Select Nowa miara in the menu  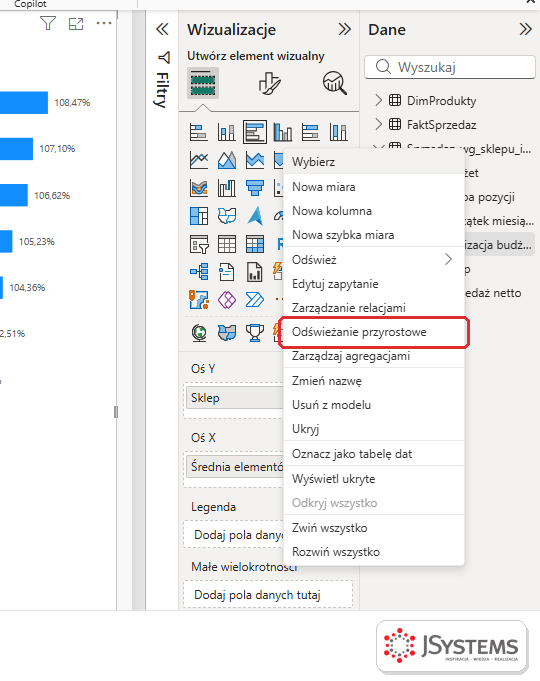pyautogui.click(x=374, y=187)
